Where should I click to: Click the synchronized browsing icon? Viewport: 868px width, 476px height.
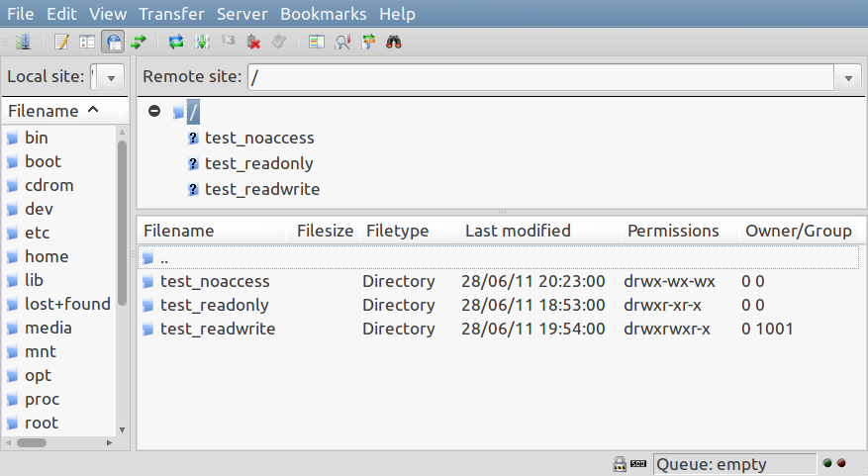coord(368,42)
